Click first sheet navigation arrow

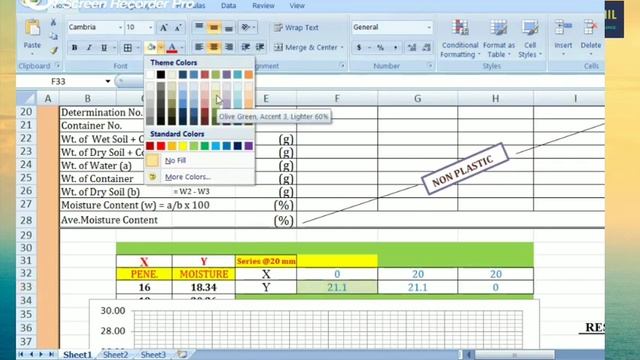click(21, 354)
